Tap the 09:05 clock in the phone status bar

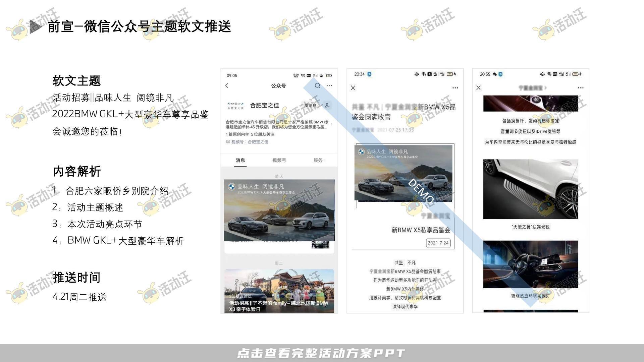[x=232, y=75]
